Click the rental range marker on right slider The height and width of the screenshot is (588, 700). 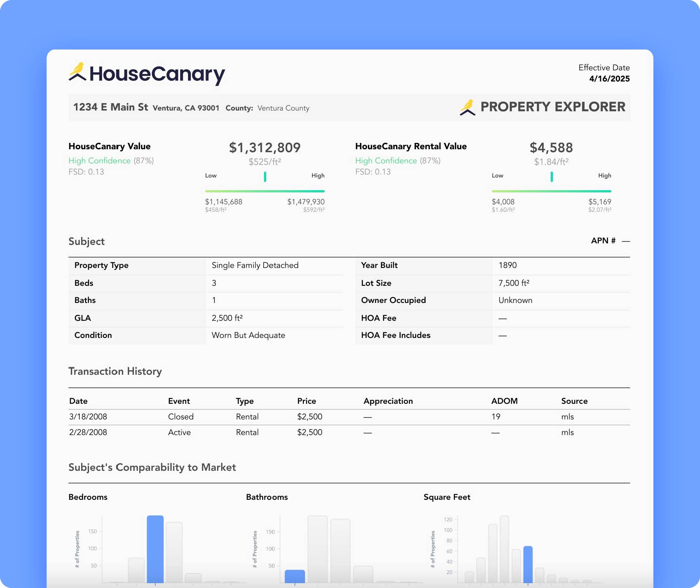pyautogui.click(x=551, y=177)
